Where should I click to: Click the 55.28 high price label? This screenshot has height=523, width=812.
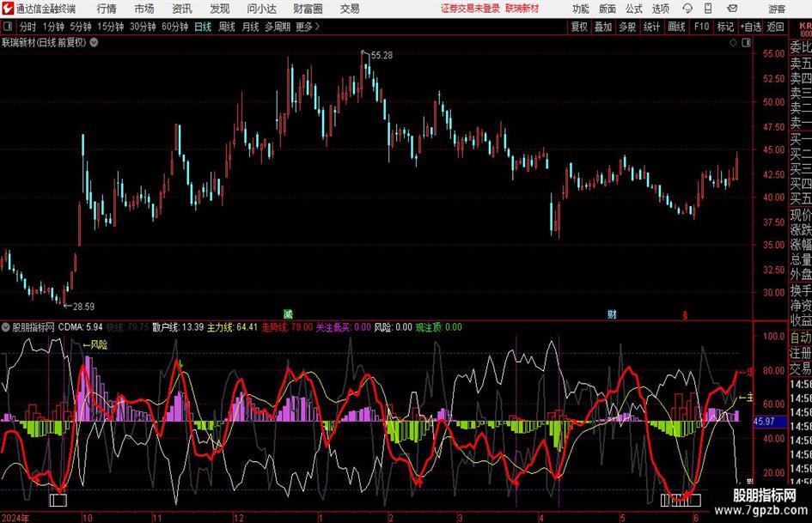point(382,56)
